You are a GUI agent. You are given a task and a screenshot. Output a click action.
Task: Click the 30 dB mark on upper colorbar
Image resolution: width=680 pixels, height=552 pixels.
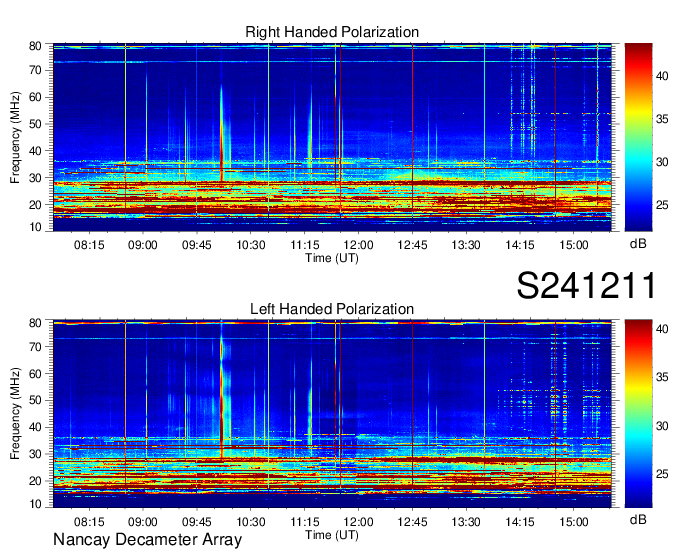click(x=662, y=162)
